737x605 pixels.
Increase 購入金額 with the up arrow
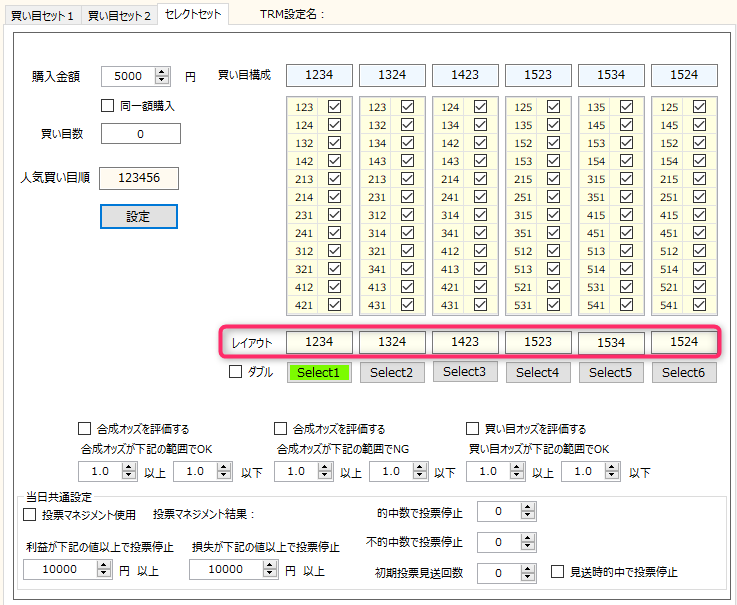[163, 71]
